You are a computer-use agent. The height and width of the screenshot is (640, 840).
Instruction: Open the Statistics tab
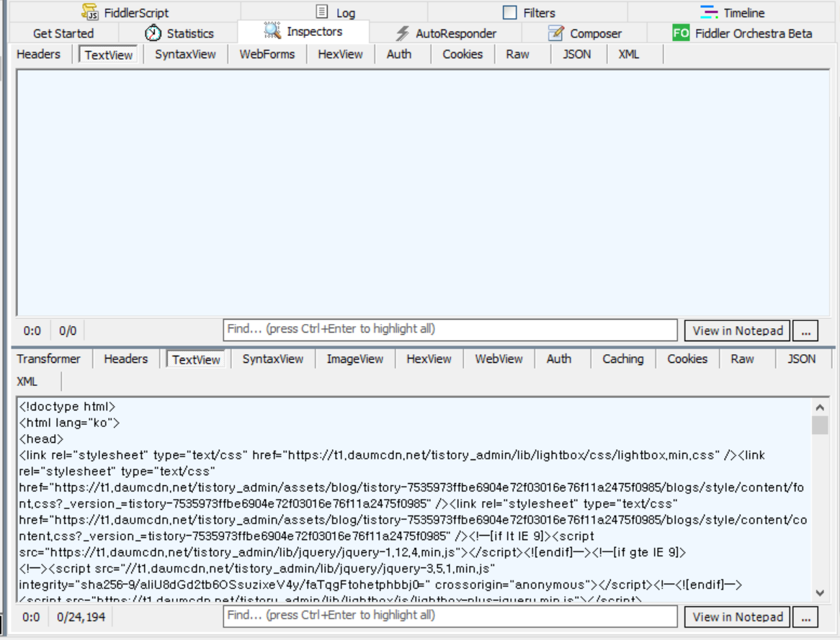tap(179, 33)
